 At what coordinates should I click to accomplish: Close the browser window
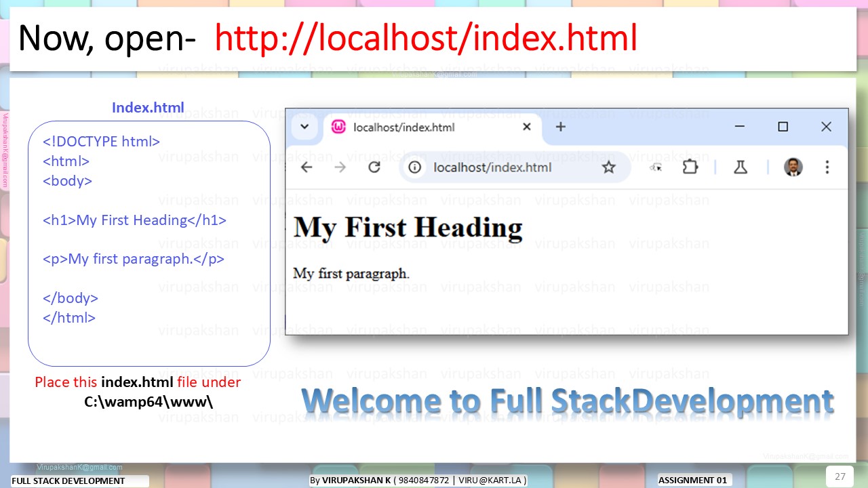[x=826, y=127]
